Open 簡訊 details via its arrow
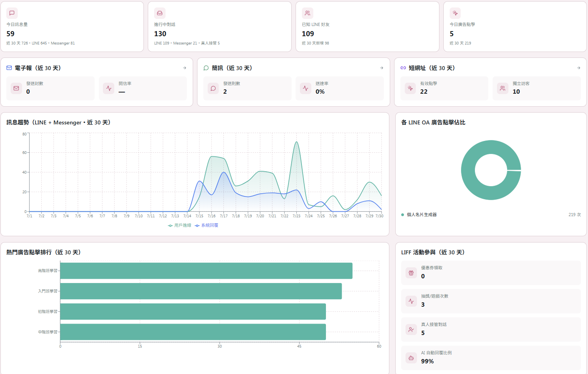 [x=381, y=68]
